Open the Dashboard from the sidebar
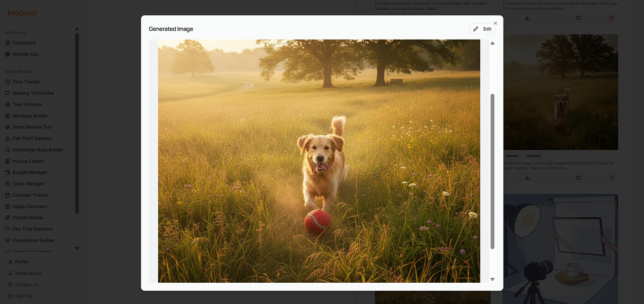Image resolution: width=644 pixels, height=304 pixels. (23, 43)
